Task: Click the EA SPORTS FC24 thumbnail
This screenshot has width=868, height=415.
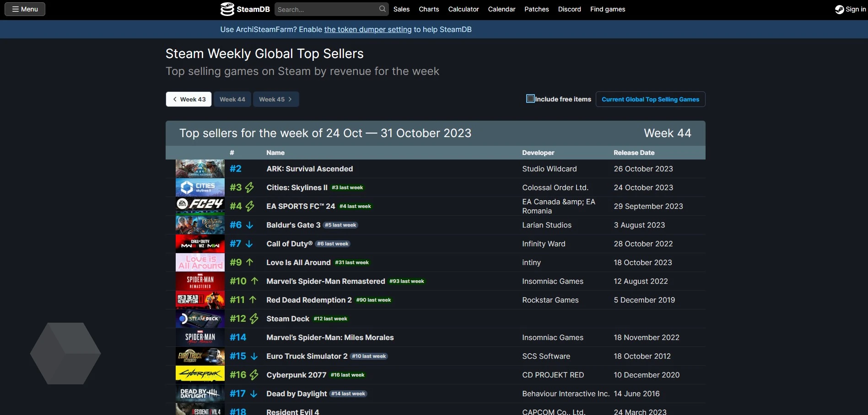Action: (200, 206)
